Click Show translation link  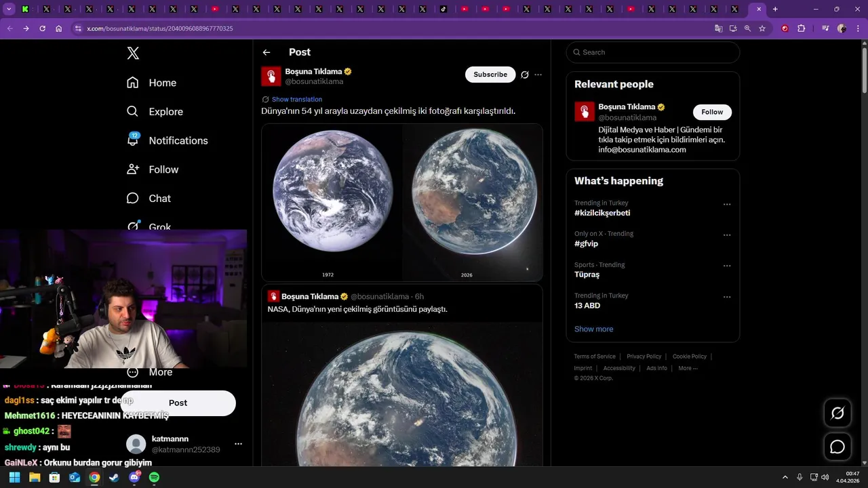297,100
